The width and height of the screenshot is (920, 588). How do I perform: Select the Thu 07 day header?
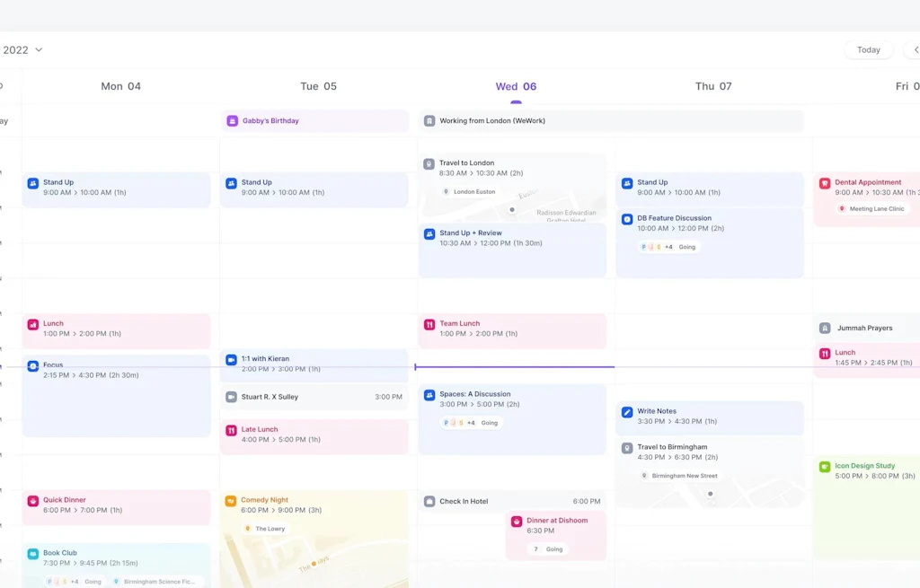713,86
